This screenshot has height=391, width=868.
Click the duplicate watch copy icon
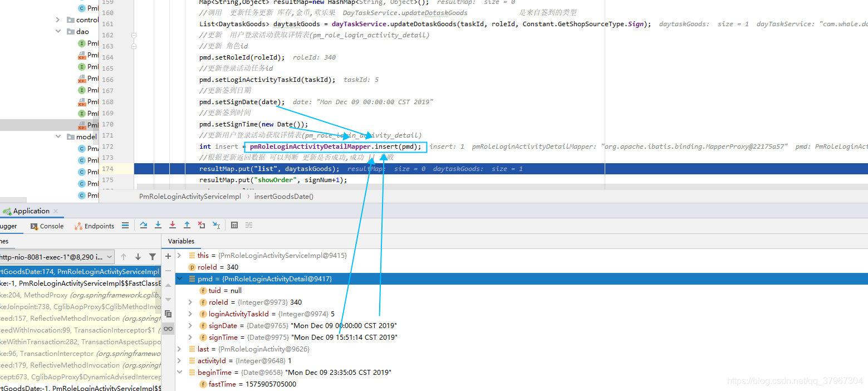tap(168, 314)
